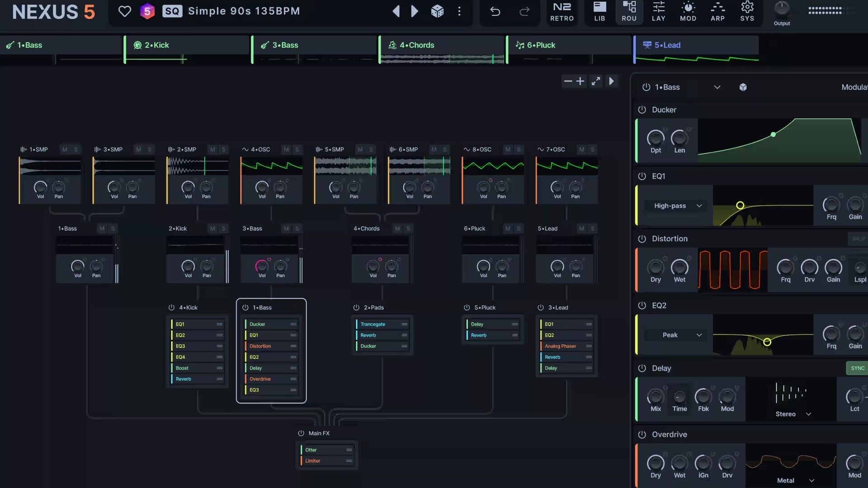Image resolution: width=868 pixels, height=488 pixels.
Task: Mute the 2•Kick layer mixer
Action: pyautogui.click(x=212, y=229)
